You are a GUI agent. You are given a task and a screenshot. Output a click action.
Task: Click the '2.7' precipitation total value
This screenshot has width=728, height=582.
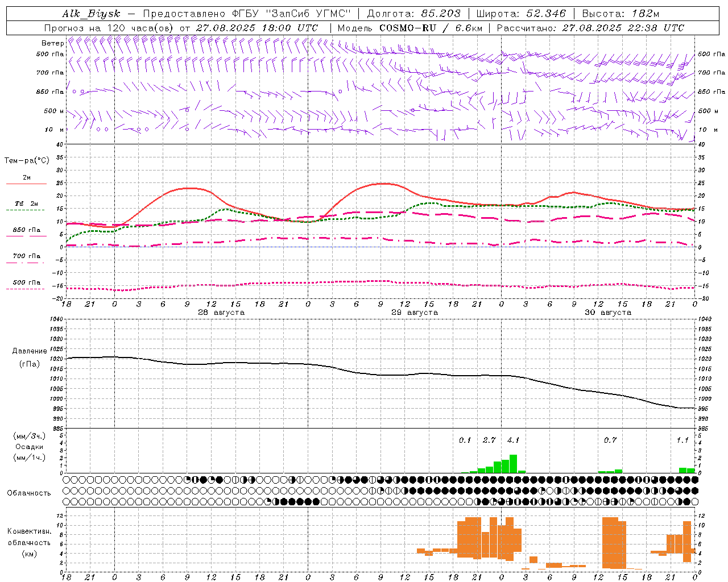click(x=489, y=440)
